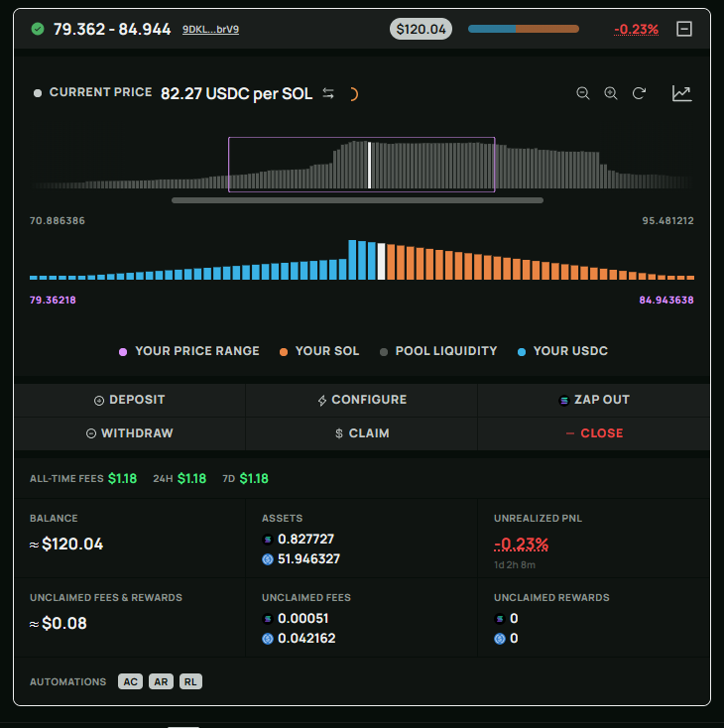Click the All-Time Fees $1.18 value
The width and height of the screenshot is (724, 728).
click(123, 479)
